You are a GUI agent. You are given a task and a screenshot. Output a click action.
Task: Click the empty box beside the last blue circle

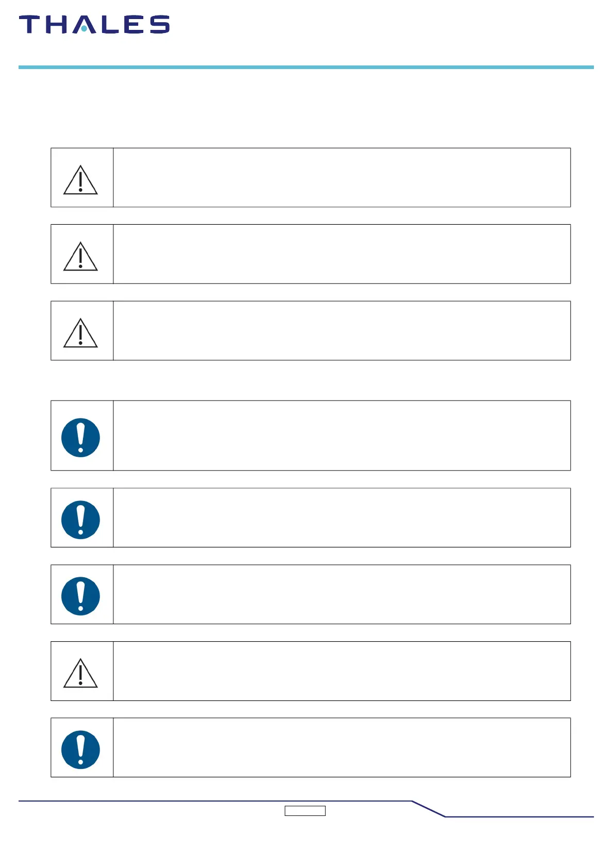coord(341,747)
